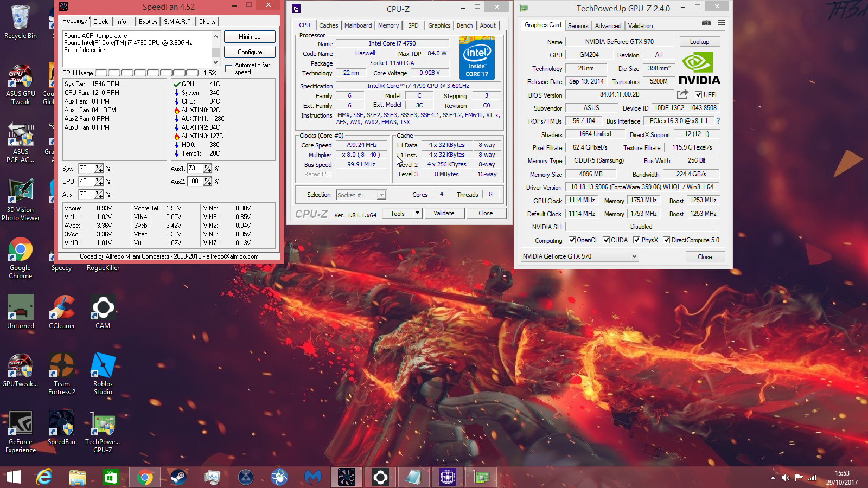
Task: Open the GPU-Z hamburger menu icon
Action: coord(721,23)
